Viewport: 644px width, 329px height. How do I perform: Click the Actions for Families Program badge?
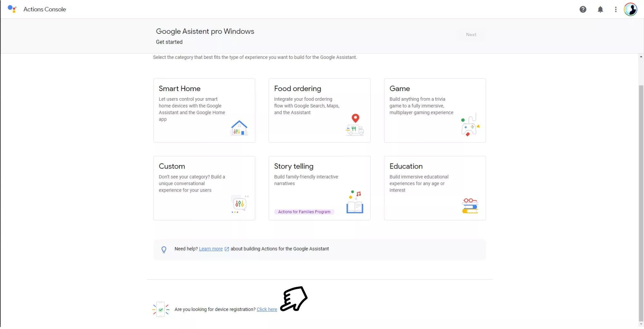304,212
